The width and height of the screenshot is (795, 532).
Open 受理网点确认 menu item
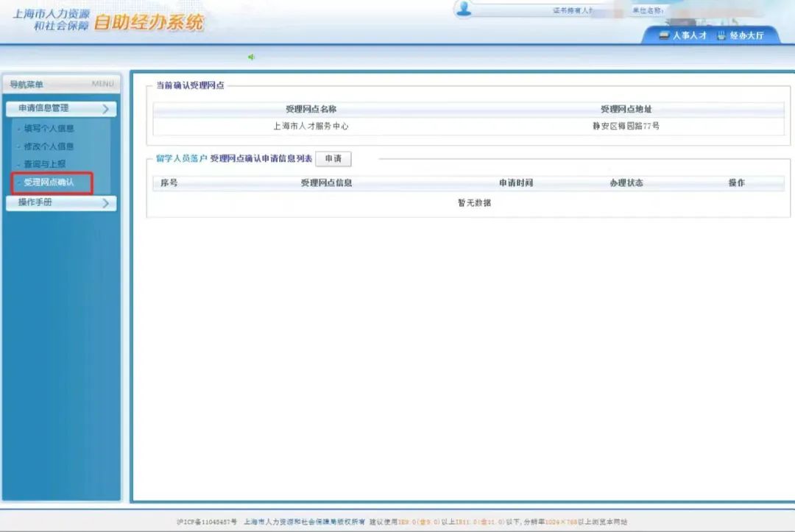49,182
